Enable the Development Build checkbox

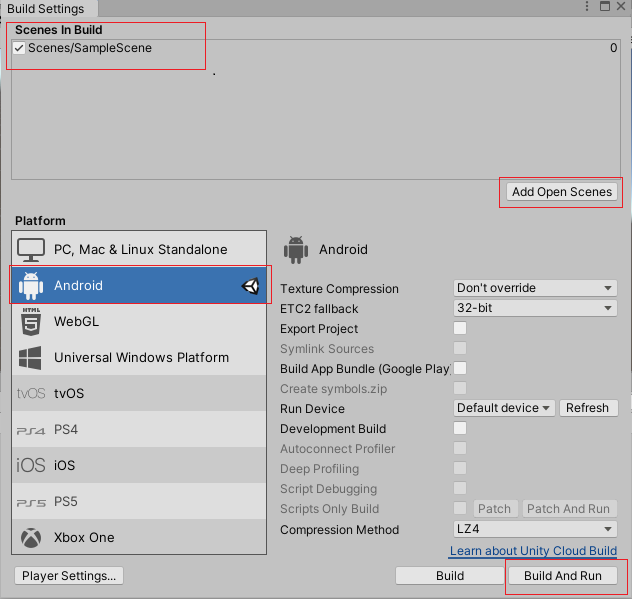(x=460, y=428)
